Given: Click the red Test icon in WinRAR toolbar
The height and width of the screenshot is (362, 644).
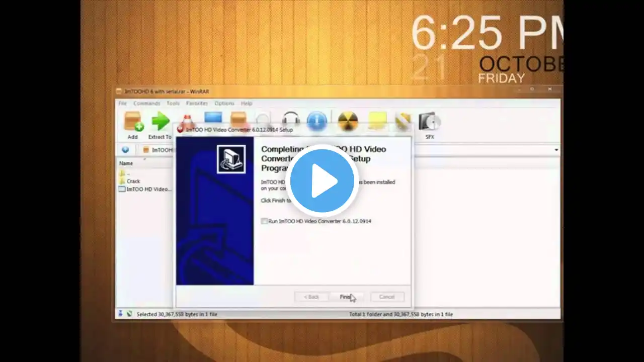Looking at the screenshot, I should [x=187, y=120].
